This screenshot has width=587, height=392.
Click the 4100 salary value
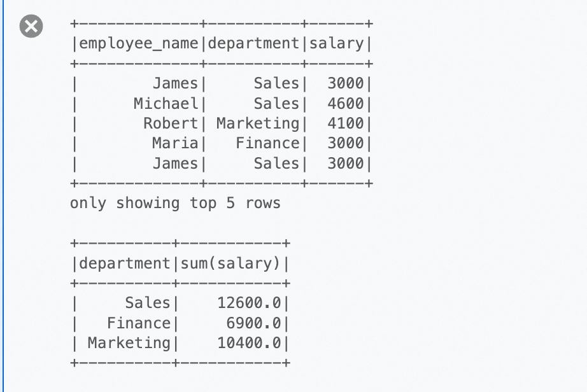(345, 123)
